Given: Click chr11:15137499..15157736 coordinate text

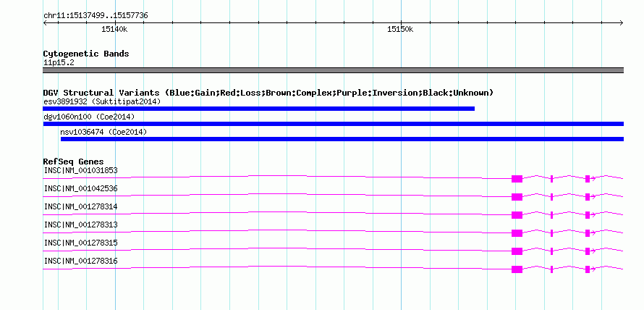Looking at the screenshot, I should [x=96, y=16].
